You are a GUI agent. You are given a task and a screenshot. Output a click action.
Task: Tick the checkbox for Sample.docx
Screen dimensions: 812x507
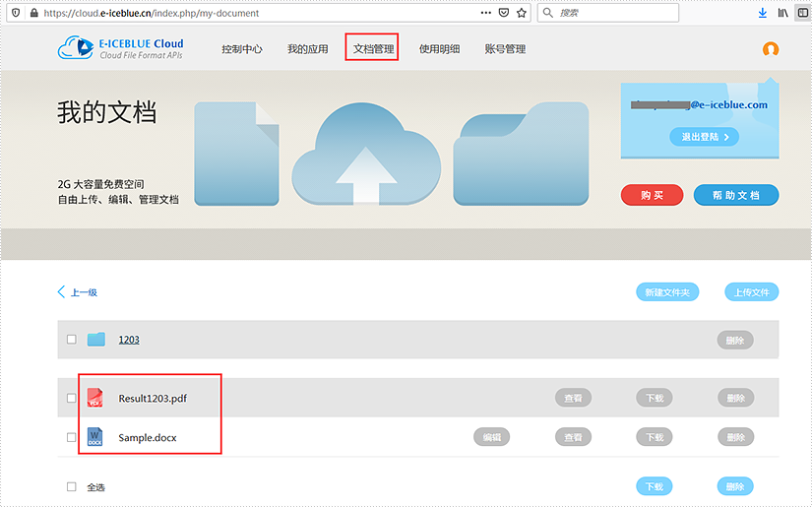coord(72,437)
